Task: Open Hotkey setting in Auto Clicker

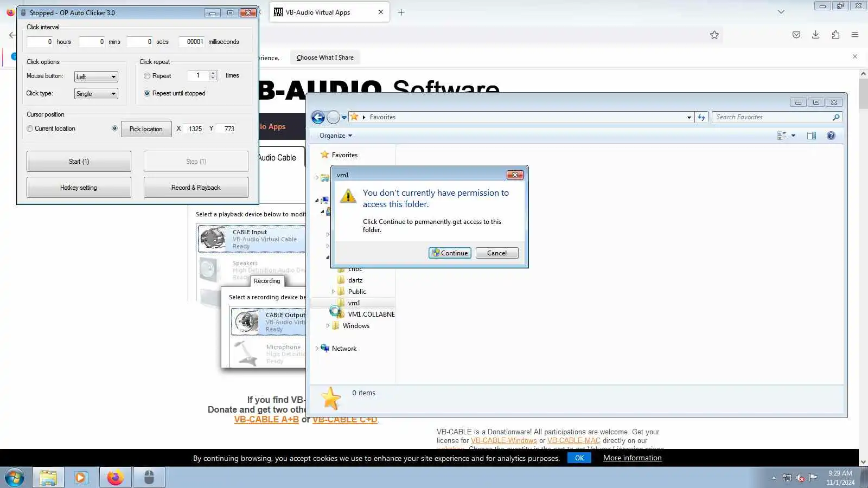Action: click(x=79, y=188)
